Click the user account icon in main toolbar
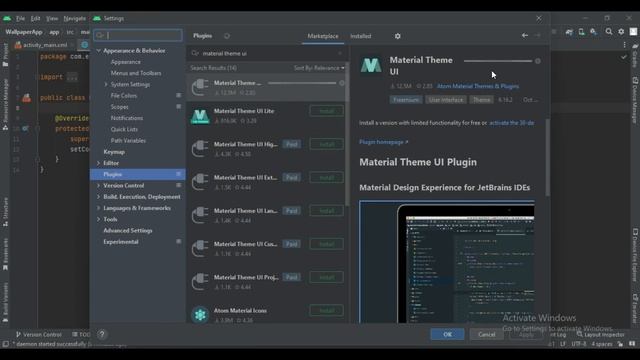Image resolution: width=640 pixels, height=360 pixels. coord(633,31)
